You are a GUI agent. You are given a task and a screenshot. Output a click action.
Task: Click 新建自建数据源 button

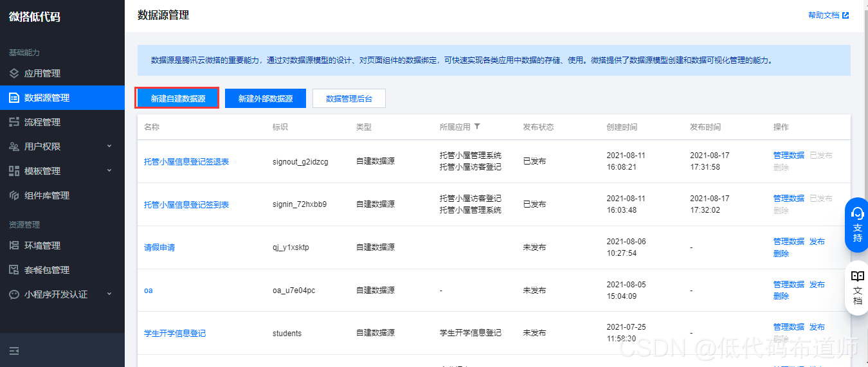tap(177, 98)
